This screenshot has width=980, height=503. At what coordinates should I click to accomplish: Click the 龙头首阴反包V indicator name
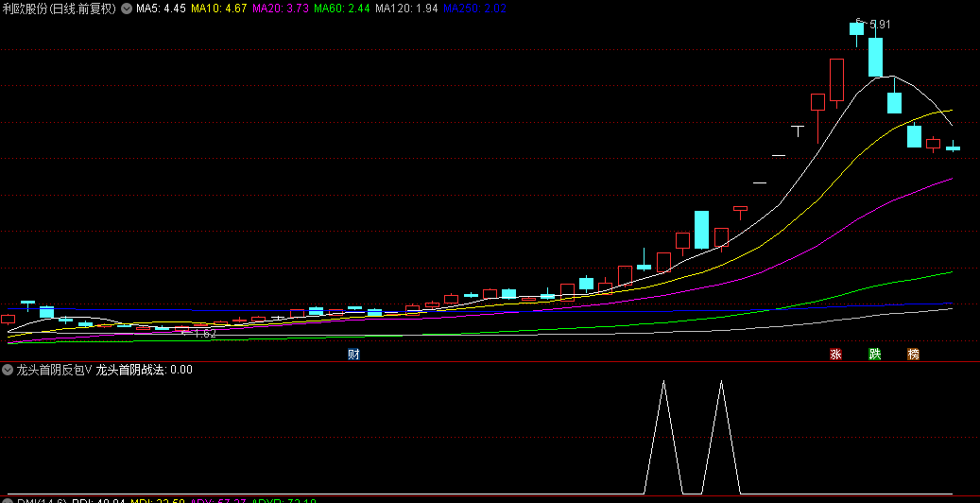(54, 370)
